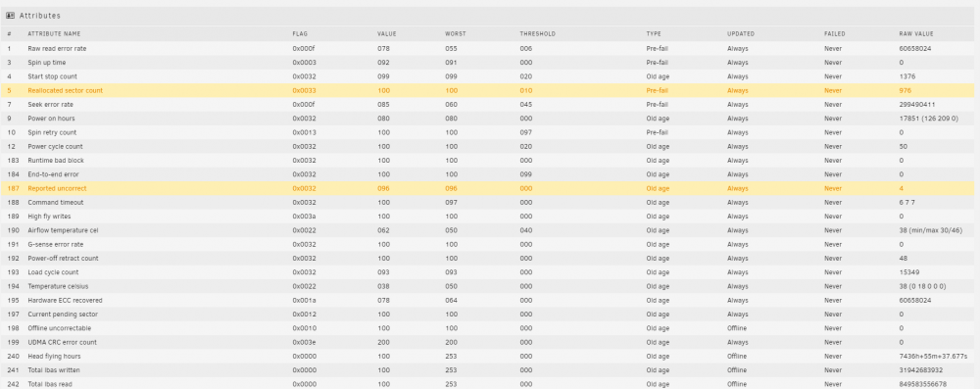The height and width of the screenshot is (389, 980).
Task: Click the FLAG column header
Action: (x=300, y=33)
